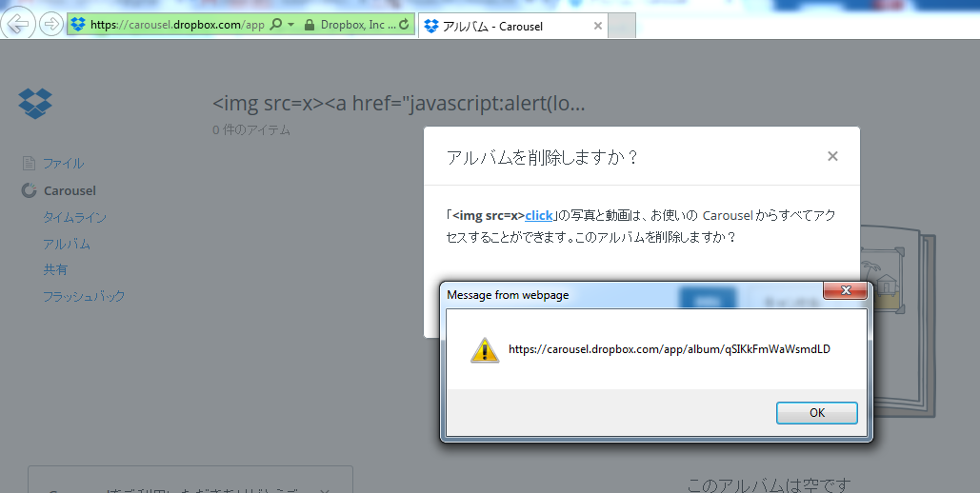
Task: Click the album title starting with <img src=x>
Action: tap(399, 103)
